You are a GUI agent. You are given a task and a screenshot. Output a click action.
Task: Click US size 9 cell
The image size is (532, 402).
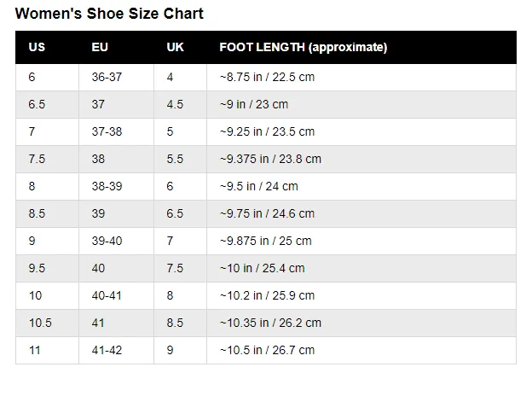[x=47, y=241]
